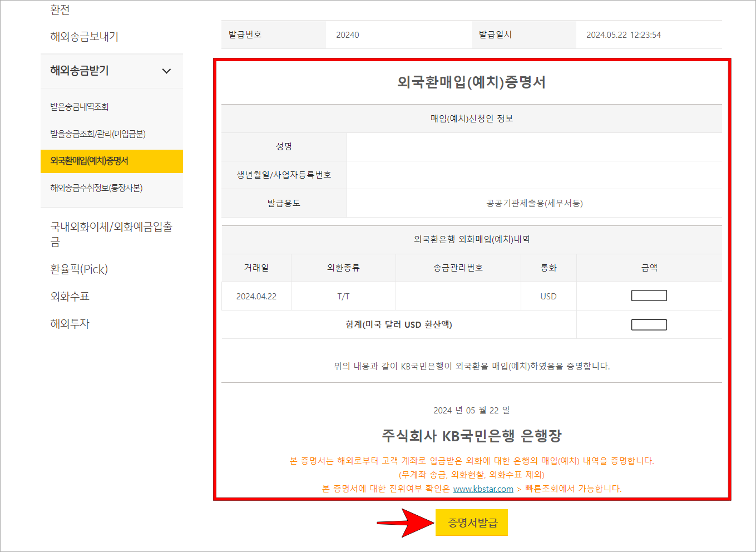Click the USD currency cell

click(x=549, y=296)
